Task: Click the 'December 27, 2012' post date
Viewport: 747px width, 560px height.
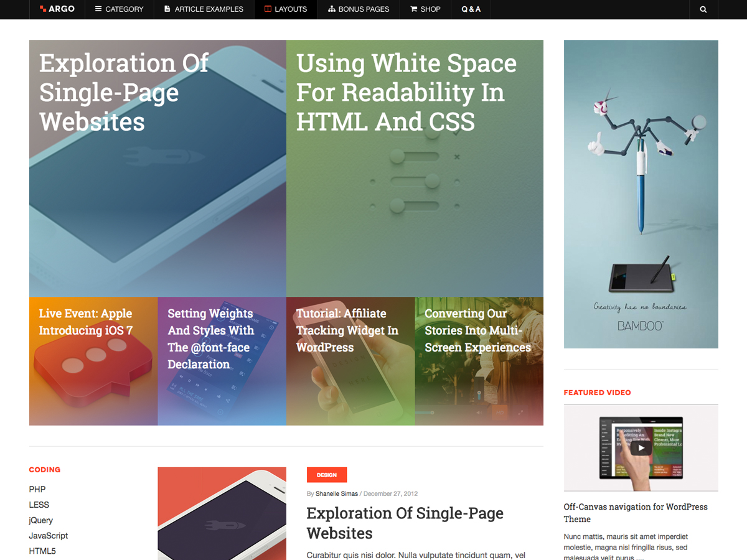Action: tap(390, 494)
